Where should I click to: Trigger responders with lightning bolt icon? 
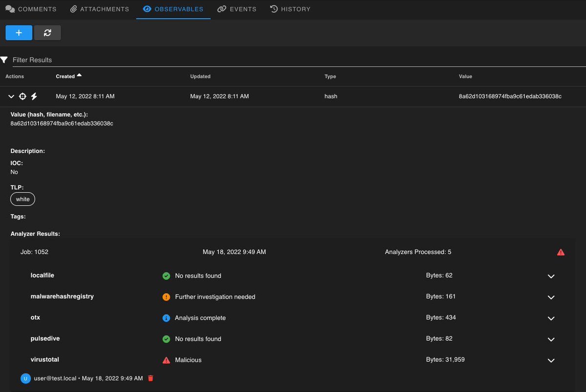(x=34, y=96)
